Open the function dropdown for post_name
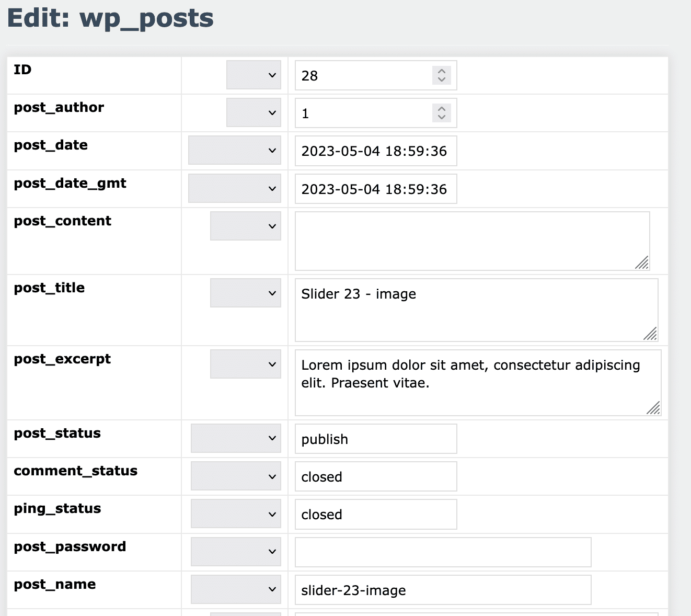 (x=235, y=589)
